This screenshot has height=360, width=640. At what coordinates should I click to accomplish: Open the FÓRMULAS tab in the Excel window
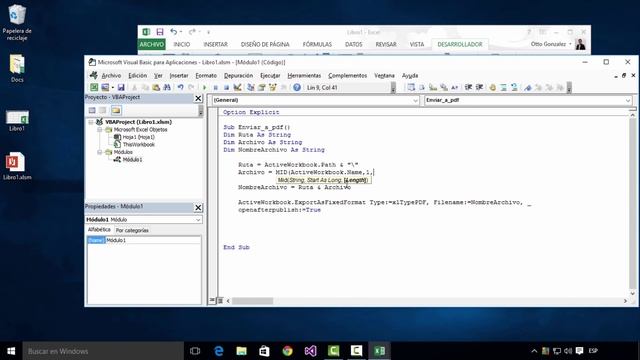pyautogui.click(x=317, y=44)
